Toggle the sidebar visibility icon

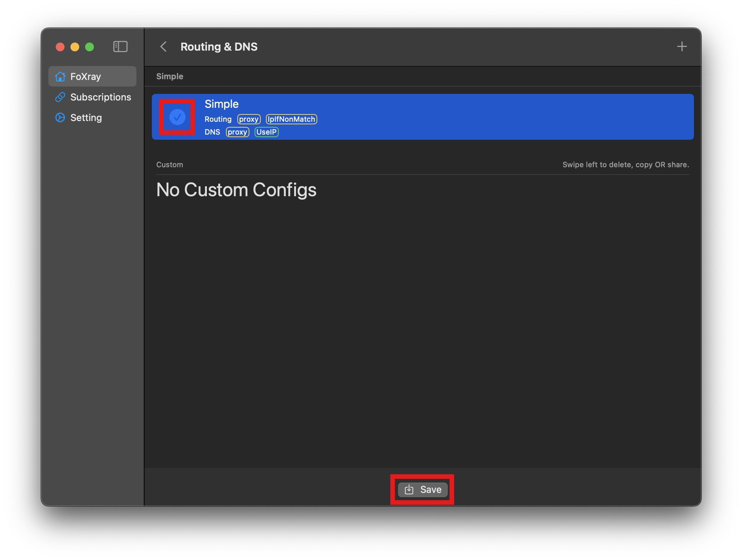pos(120,47)
